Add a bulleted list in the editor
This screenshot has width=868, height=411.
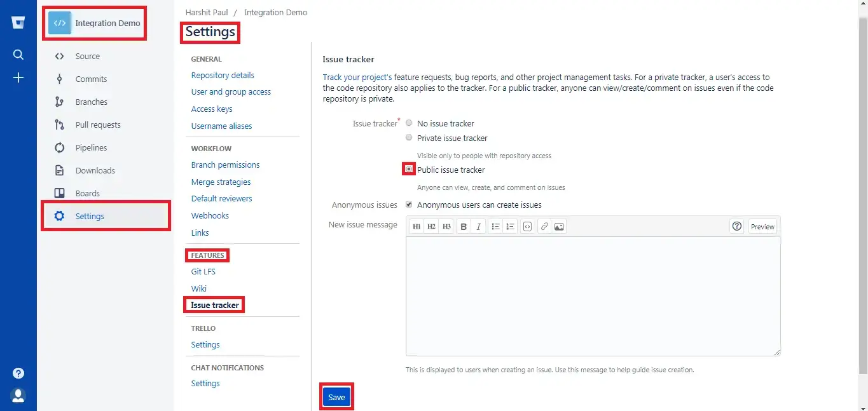(x=495, y=227)
